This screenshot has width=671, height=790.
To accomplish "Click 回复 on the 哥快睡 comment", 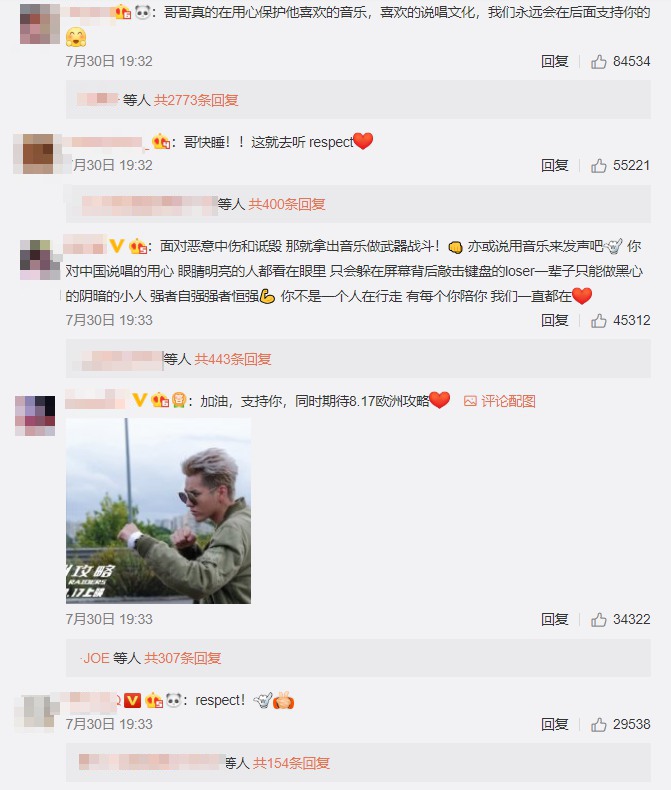I will 554,165.
